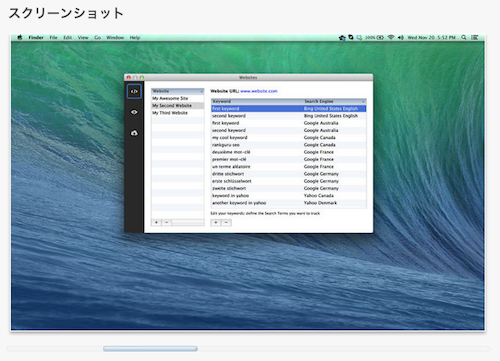Select the 'zweite stichwort' row
Screen dimensions: 500x361
coord(289,188)
